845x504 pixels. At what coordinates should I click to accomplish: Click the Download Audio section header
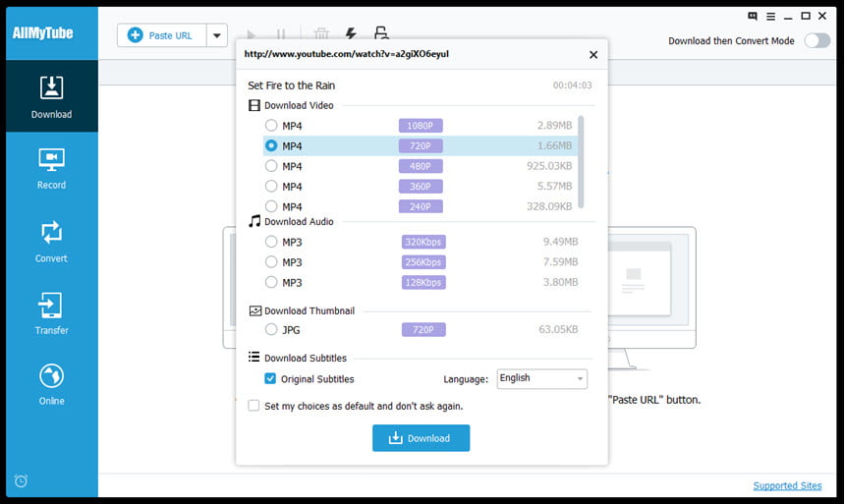coord(299,222)
